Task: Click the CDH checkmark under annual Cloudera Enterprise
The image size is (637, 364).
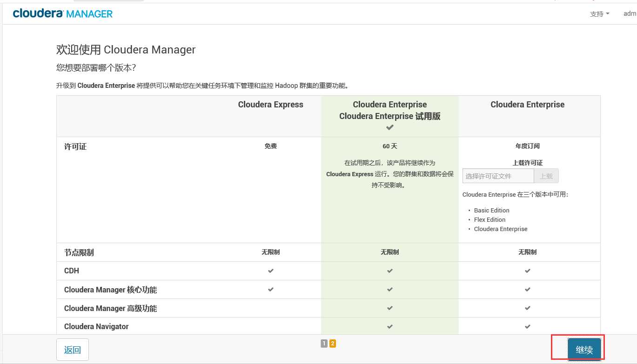Action: tap(528, 271)
